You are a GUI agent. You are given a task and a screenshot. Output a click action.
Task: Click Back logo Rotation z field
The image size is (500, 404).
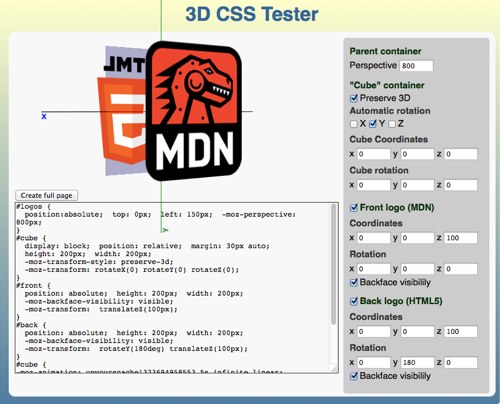click(x=461, y=362)
